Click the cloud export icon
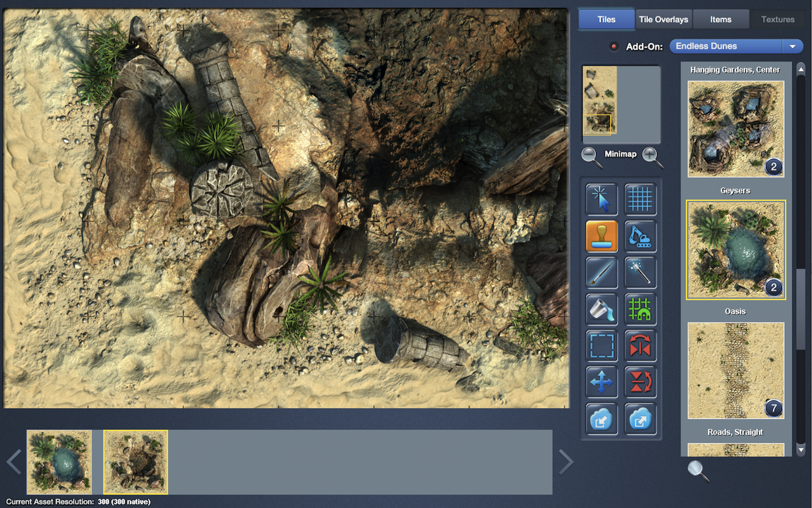 [x=640, y=418]
